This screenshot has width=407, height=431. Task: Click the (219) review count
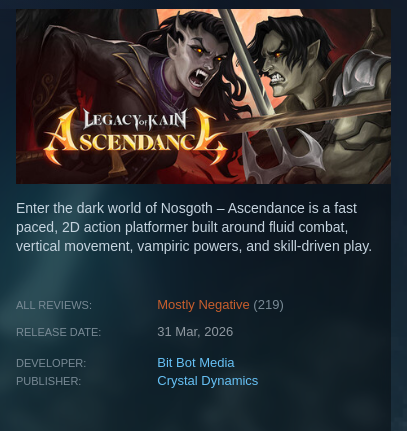(x=268, y=305)
